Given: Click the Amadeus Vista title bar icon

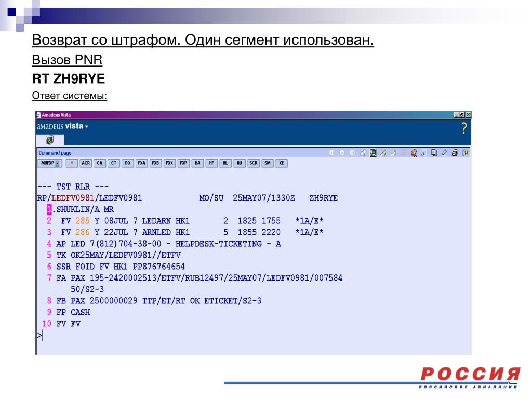Looking at the screenshot, I should coord(38,115).
